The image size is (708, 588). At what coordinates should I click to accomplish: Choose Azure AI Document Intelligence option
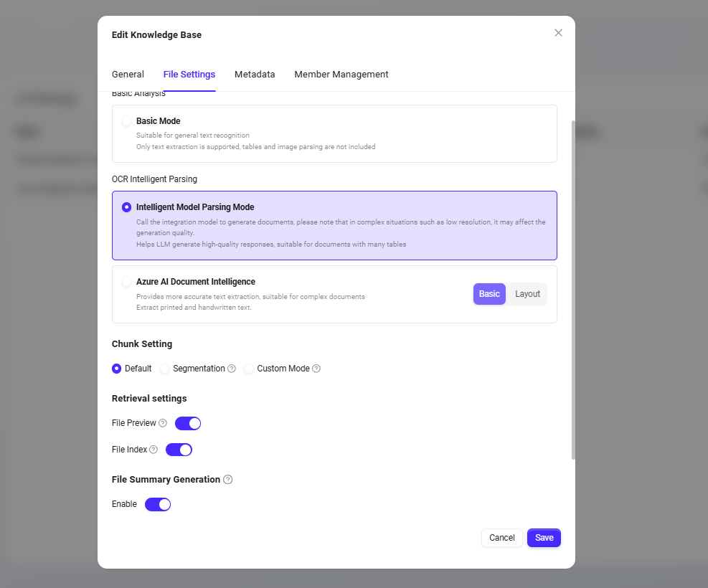point(127,282)
